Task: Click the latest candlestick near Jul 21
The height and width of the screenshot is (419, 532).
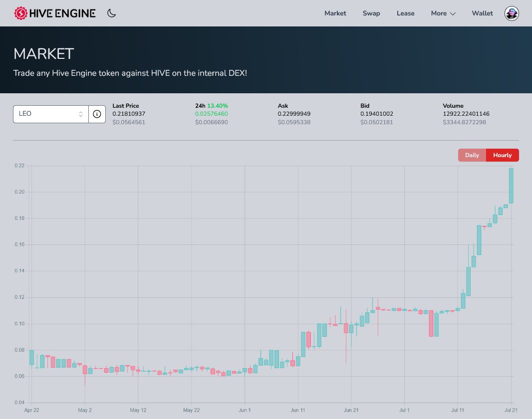Action: [x=511, y=186]
